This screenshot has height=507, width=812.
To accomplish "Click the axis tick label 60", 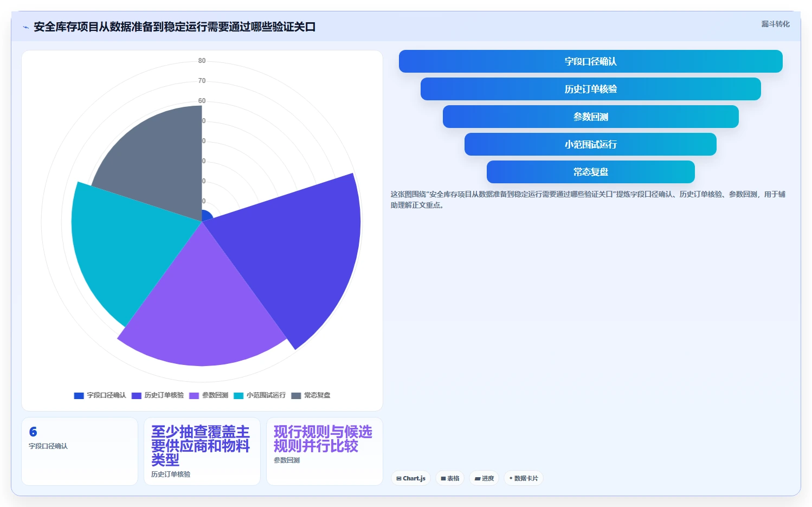I will (x=202, y=101).
